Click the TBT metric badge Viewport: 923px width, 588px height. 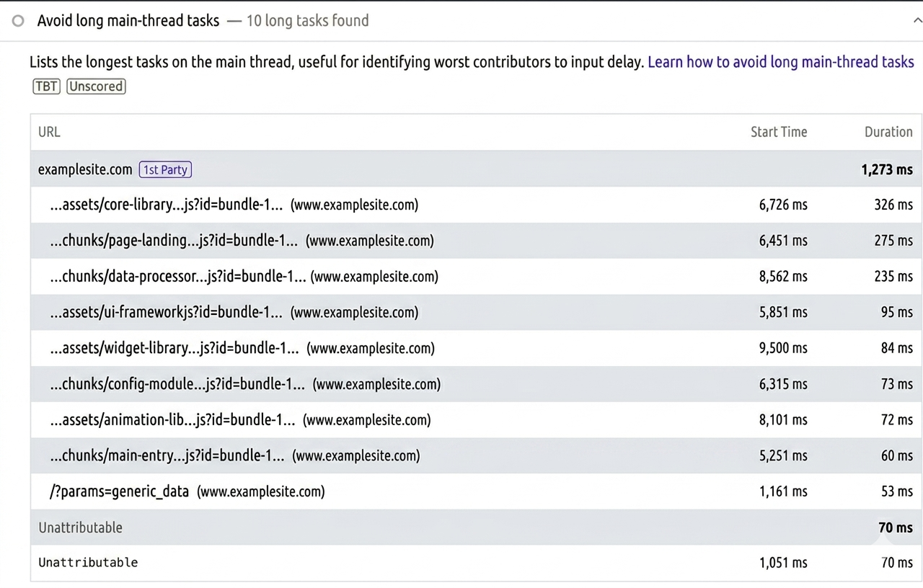pos(46,86)
